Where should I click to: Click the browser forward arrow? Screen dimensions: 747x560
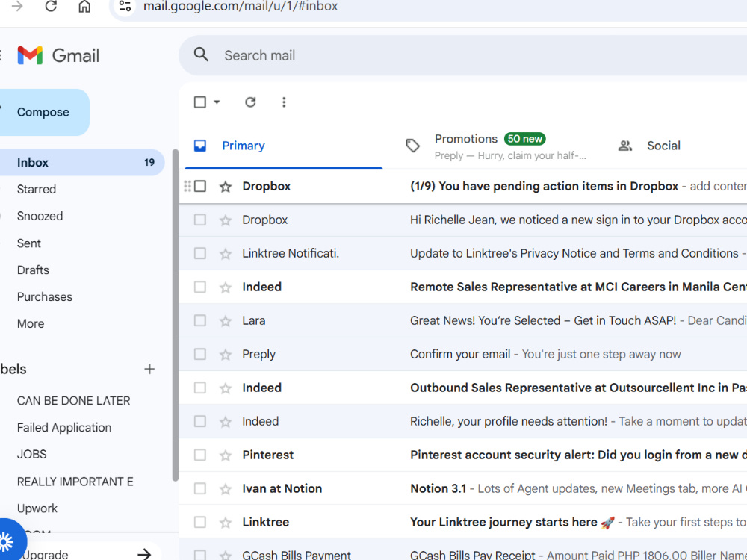[17, 6]
